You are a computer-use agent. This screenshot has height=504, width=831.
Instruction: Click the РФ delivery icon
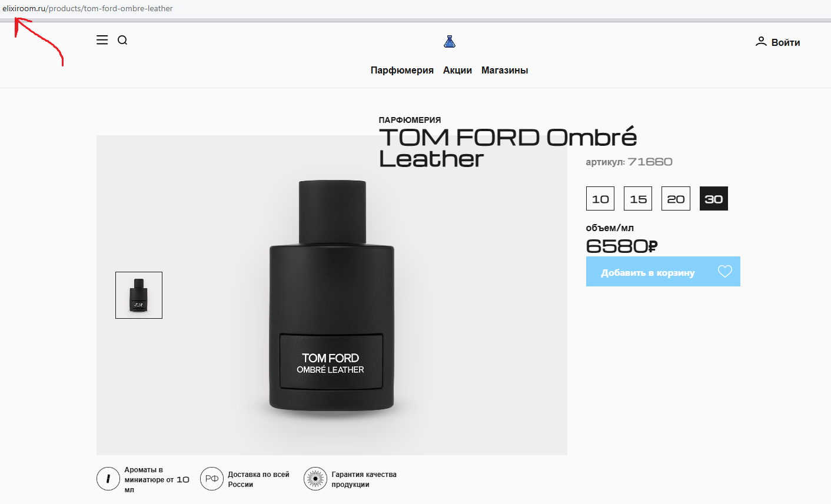(x=212, y=479)
